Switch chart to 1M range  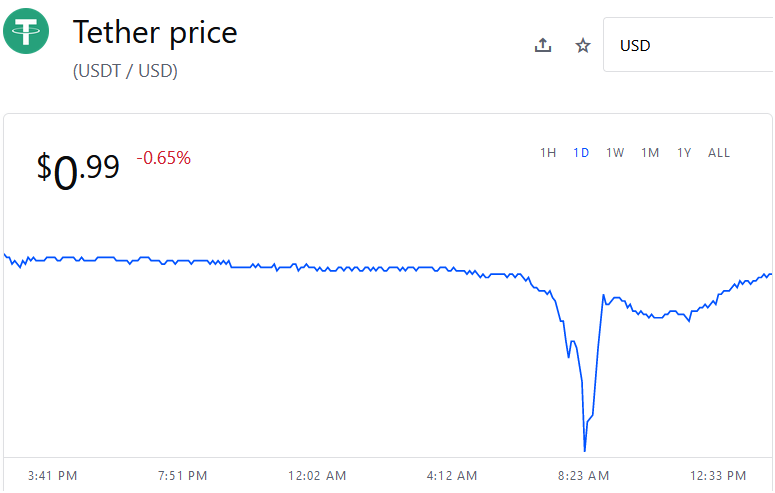[x=650, y=153]
